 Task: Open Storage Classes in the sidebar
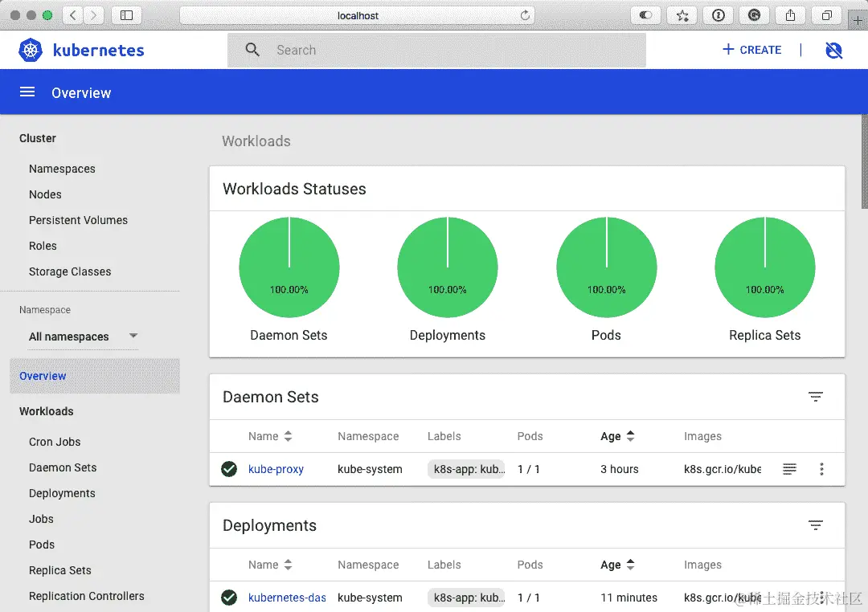pos(70,271)
